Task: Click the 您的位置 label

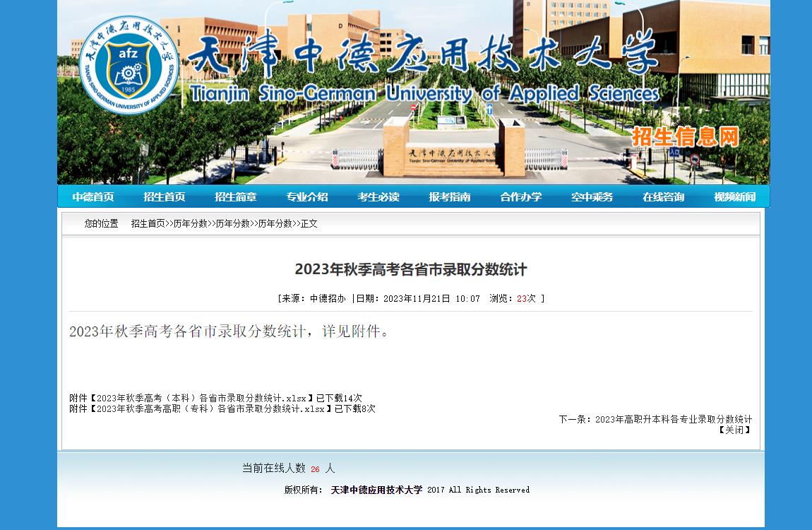Action: (101, 224)
